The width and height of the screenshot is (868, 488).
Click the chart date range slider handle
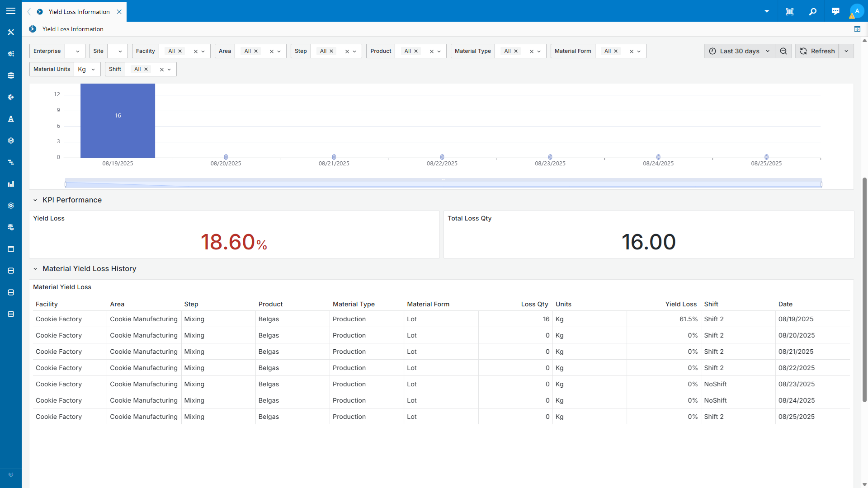[66, 184]
